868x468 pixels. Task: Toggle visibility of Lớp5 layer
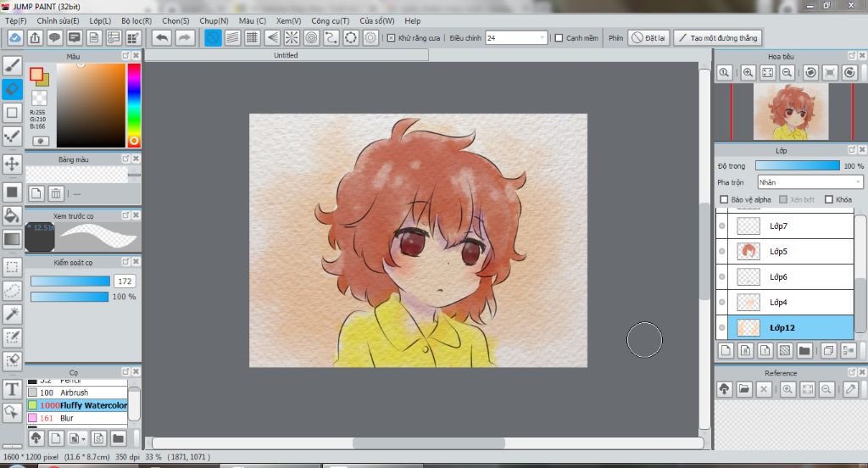click(x=722, y=252)
